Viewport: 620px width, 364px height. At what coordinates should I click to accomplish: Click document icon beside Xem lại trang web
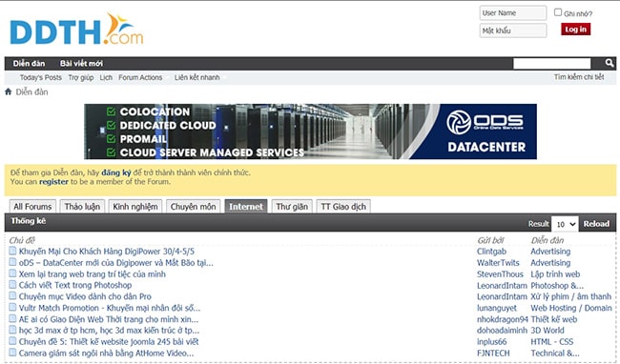pos(12,273)
